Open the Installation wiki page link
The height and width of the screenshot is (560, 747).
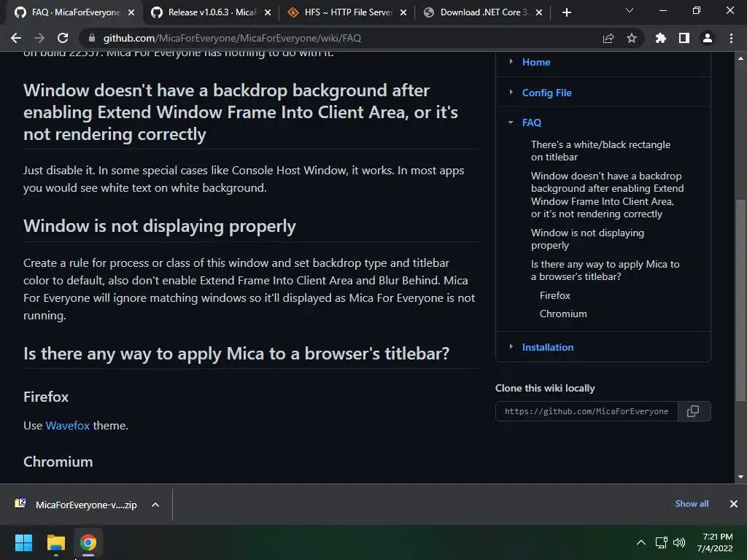point(547,347)
